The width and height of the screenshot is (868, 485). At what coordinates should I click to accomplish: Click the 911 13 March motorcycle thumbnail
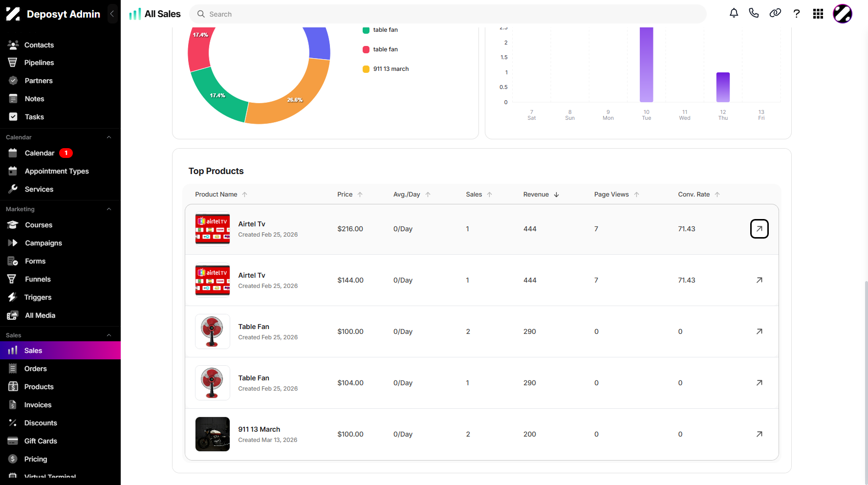[x=213, y=434]
